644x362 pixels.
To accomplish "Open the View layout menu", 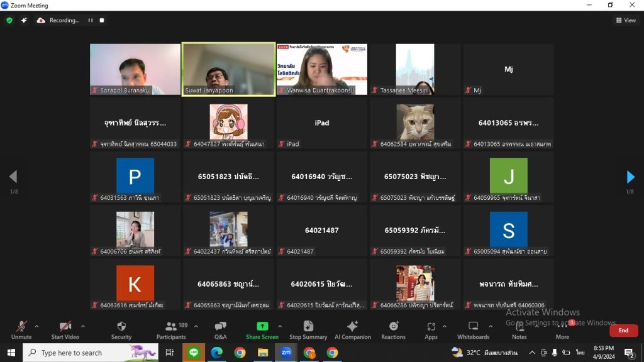I will pyautogui.click(x=626, y=20).
